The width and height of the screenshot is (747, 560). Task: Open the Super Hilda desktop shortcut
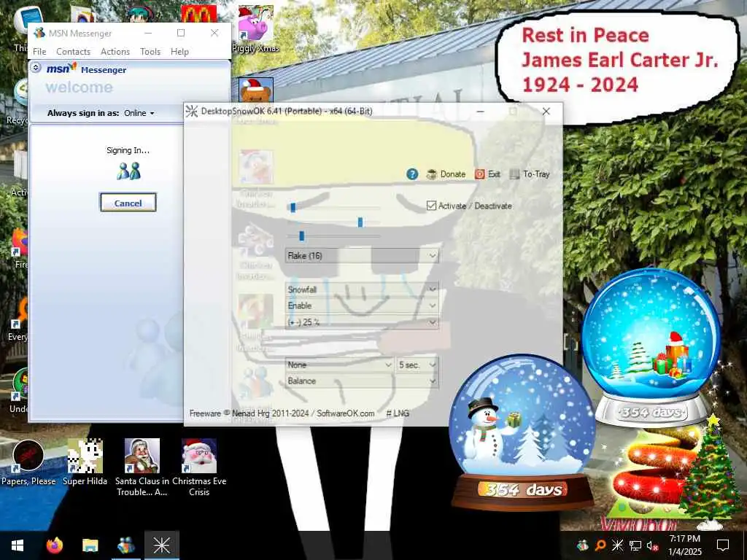85,463
